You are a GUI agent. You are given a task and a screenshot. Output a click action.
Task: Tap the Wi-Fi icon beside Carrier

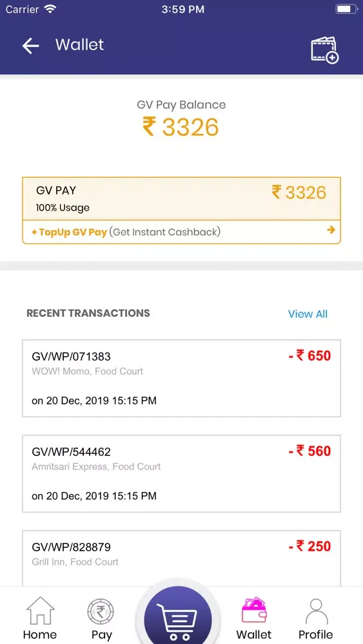[x=50, y=9]
